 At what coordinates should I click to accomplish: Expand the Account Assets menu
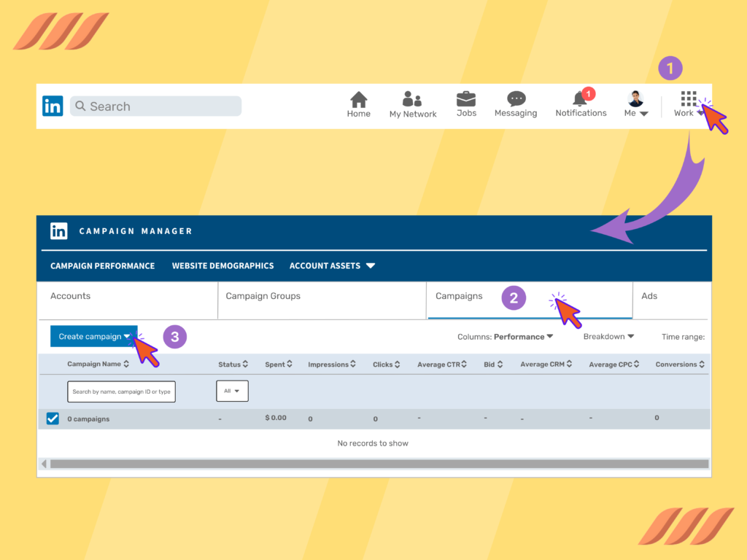[332, 266]
